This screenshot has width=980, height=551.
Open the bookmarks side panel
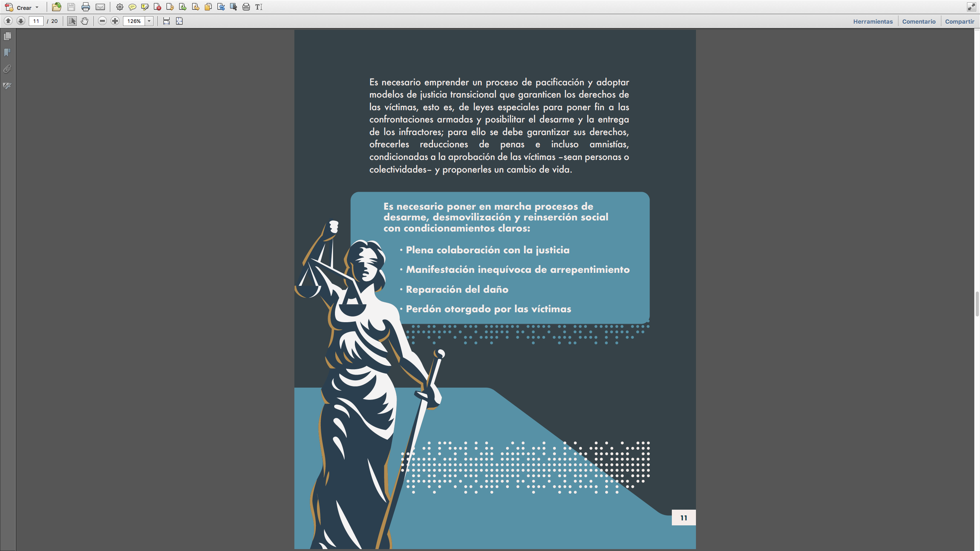(x=7, y=53)
